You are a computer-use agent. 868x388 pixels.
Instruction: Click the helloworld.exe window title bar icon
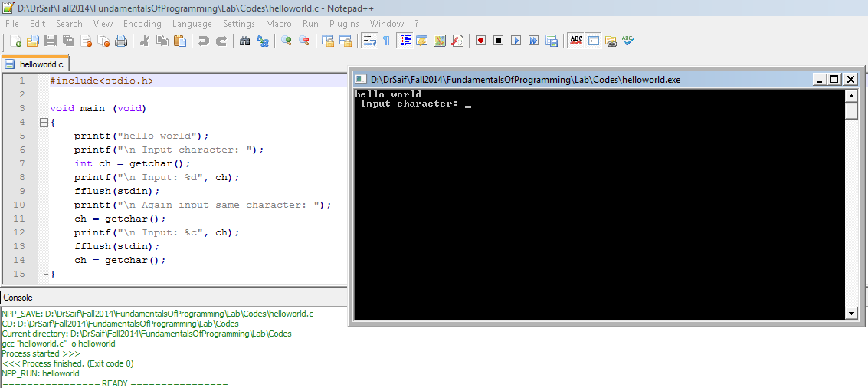(360, 79)
